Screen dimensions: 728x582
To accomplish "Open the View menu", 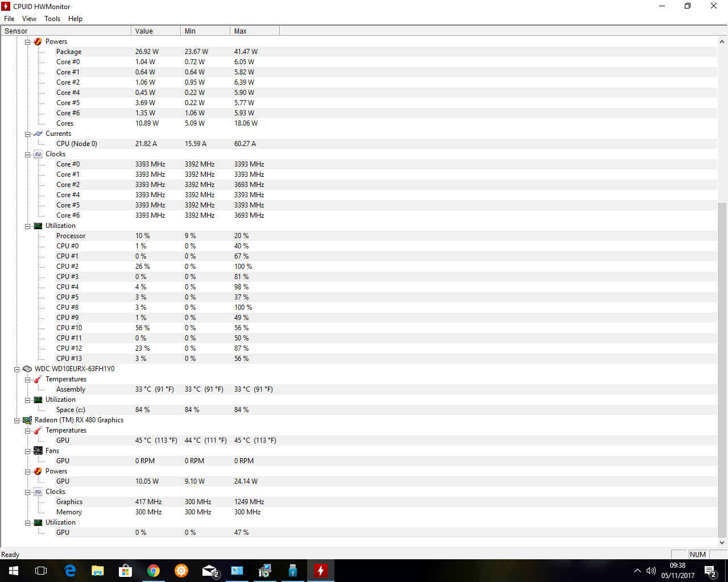I will click(29, 19).
